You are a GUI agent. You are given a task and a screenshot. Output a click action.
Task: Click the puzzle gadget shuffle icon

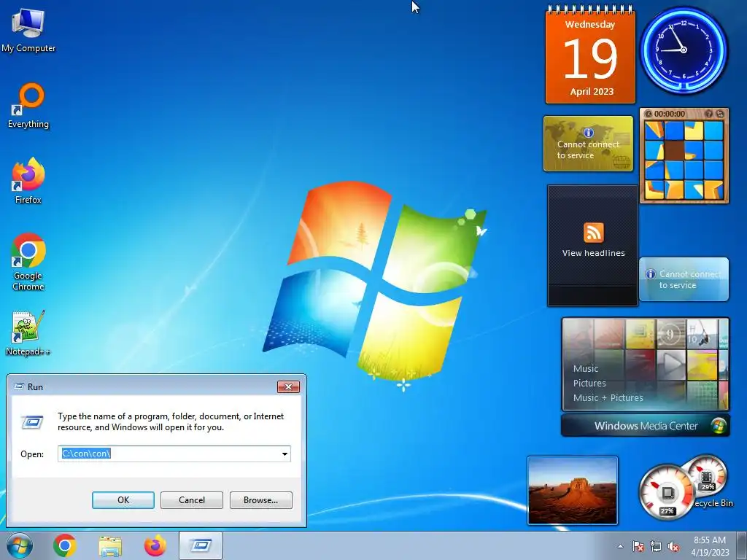click(x=720, y=114)
